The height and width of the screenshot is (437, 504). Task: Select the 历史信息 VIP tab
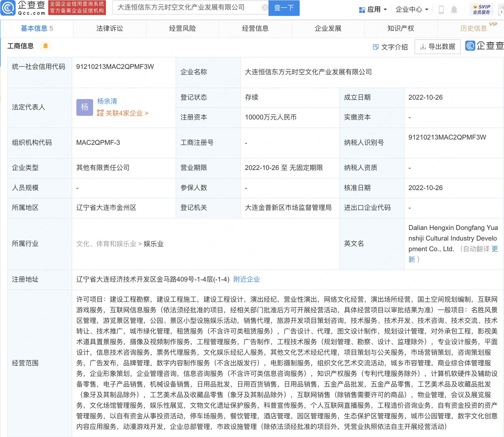point(473,28)
